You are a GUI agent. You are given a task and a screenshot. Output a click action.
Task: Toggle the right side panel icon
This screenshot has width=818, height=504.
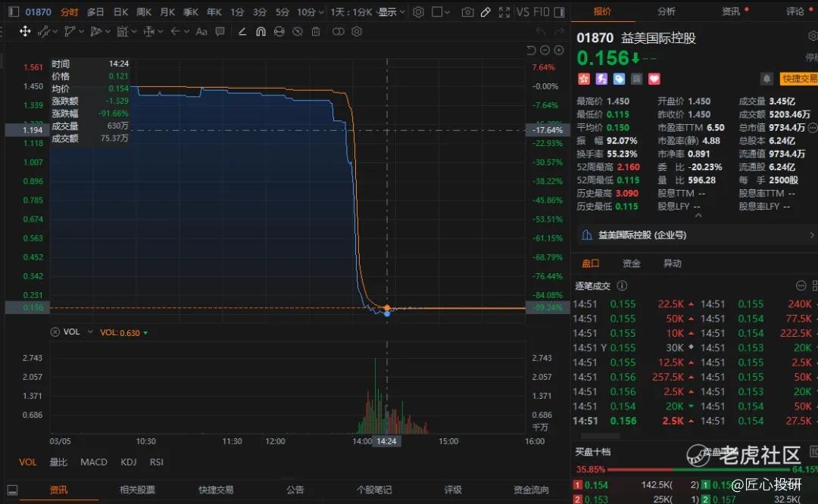pyautogui.click(x=559, y=11)
